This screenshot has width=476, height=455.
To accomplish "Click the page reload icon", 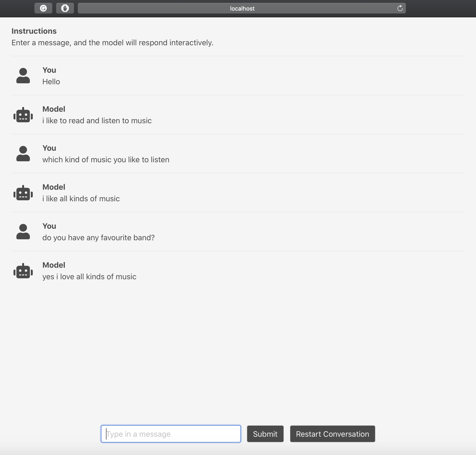I will (x=400, y=8).
